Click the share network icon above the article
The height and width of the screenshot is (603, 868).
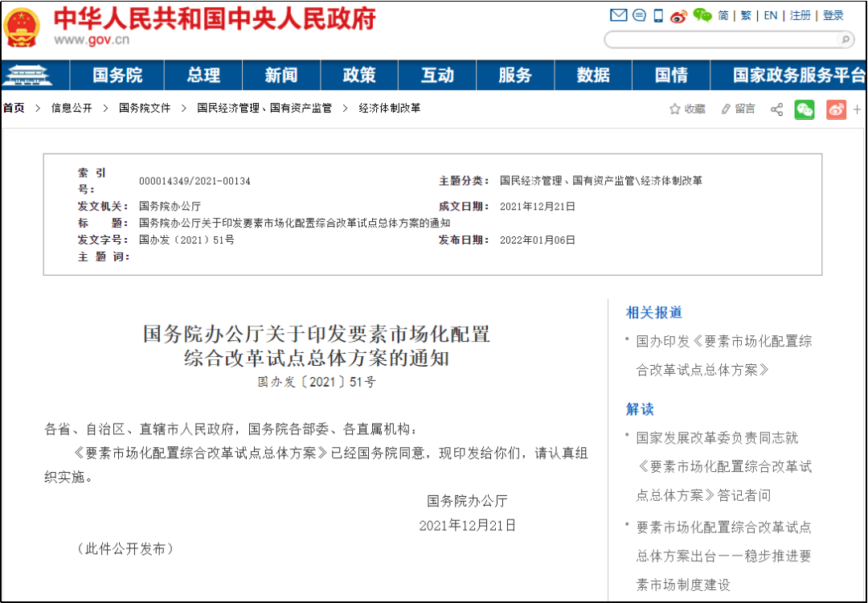(777, 109)
